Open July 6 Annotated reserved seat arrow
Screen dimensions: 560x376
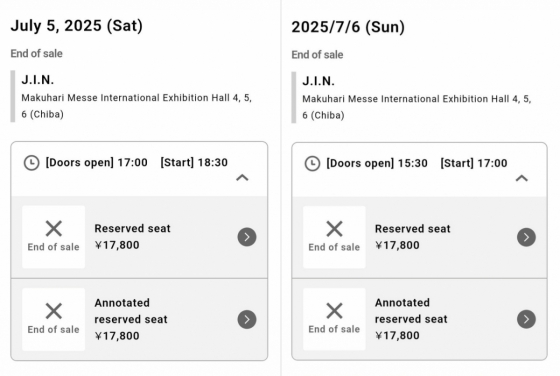pos(526,319)
